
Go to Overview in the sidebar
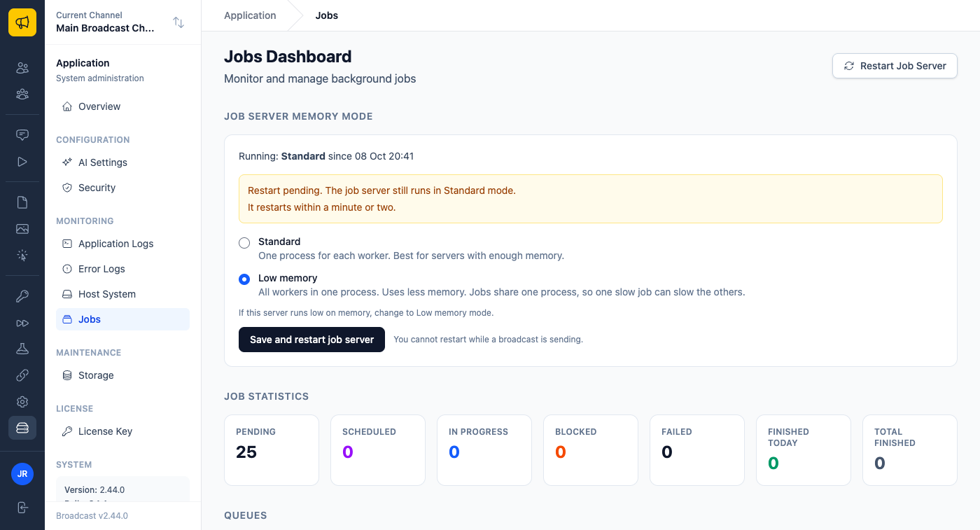point(122,106)
